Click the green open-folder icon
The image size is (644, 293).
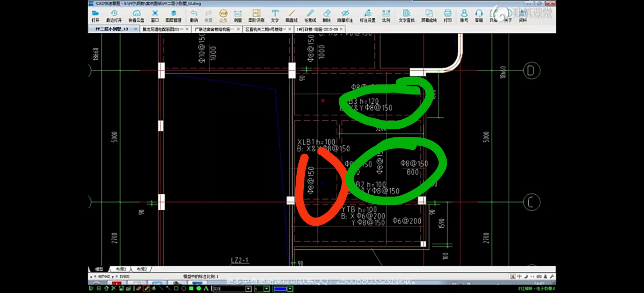point(128,289)
